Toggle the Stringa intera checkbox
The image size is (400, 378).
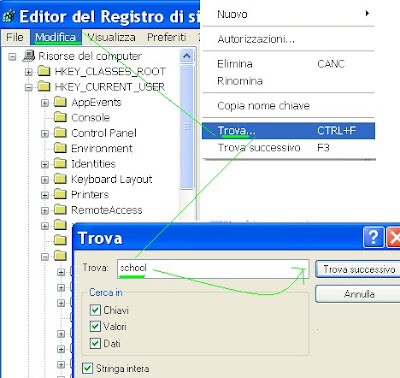click(x=87, y=368)
